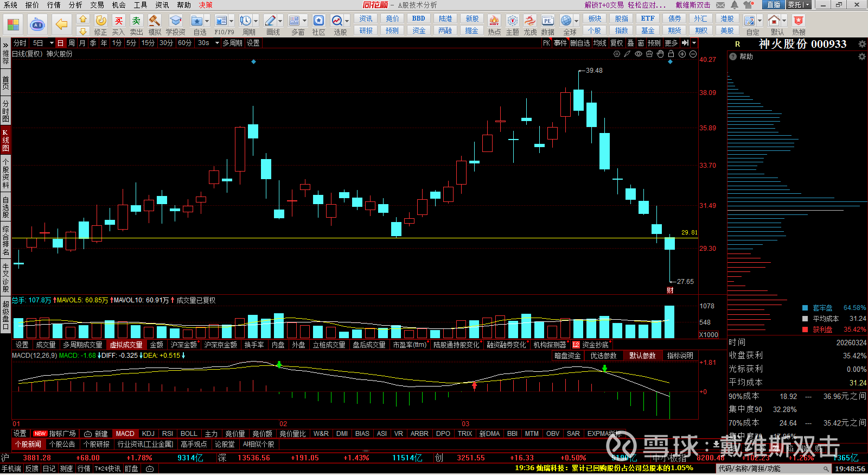Click the chart settings gear icon
The height and width of the screenshot is (475, 868).
[x=617, y=54]
